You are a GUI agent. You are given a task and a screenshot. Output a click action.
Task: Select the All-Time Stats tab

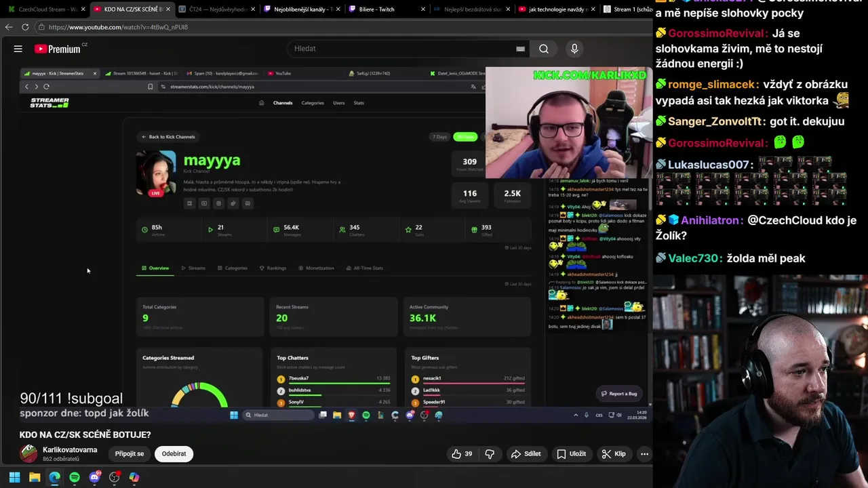(365, 268)
